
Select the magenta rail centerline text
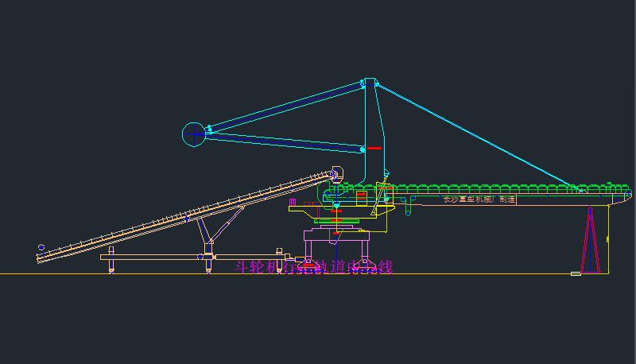coord(315,267)
